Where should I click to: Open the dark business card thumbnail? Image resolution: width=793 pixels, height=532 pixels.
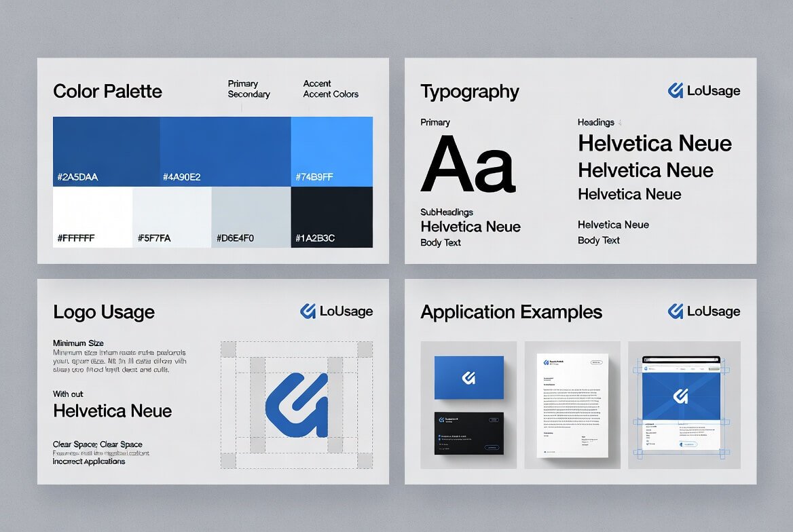pos(468,433)
